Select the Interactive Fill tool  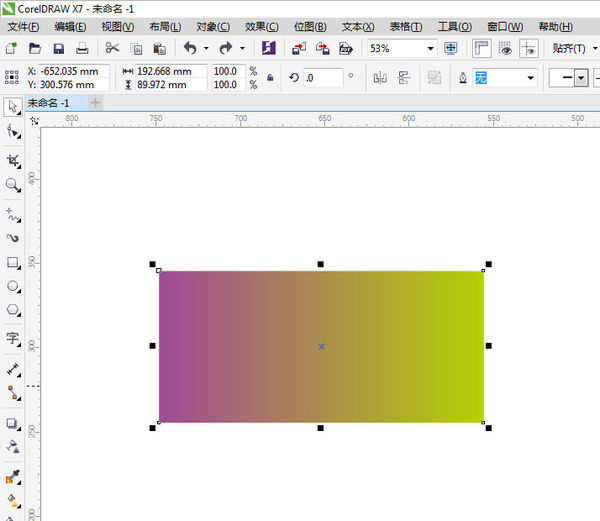point(13,500)
